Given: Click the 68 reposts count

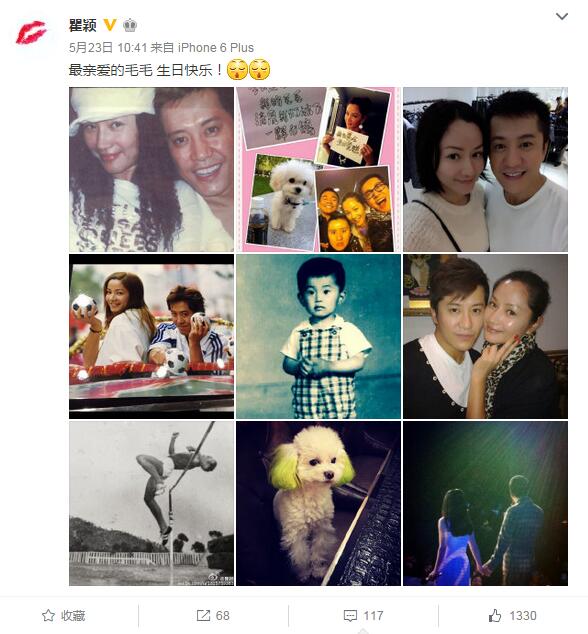Looking at the screenshot, I should click(x=222, y=615).
